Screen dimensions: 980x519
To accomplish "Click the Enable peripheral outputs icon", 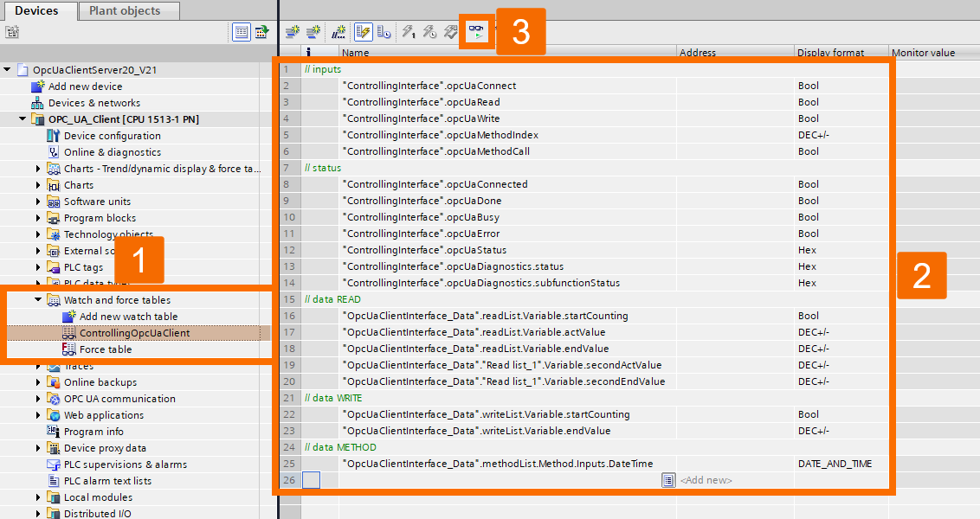I will pos(451,31).
